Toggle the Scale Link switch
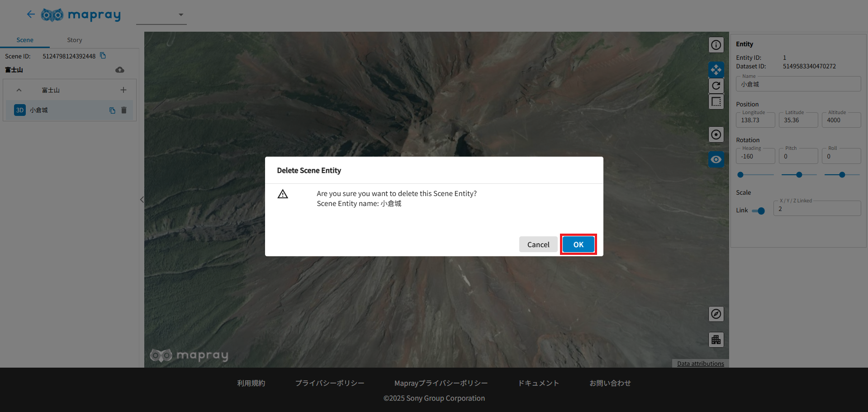Viewport: 868px width, 412px height. [759, 211]
